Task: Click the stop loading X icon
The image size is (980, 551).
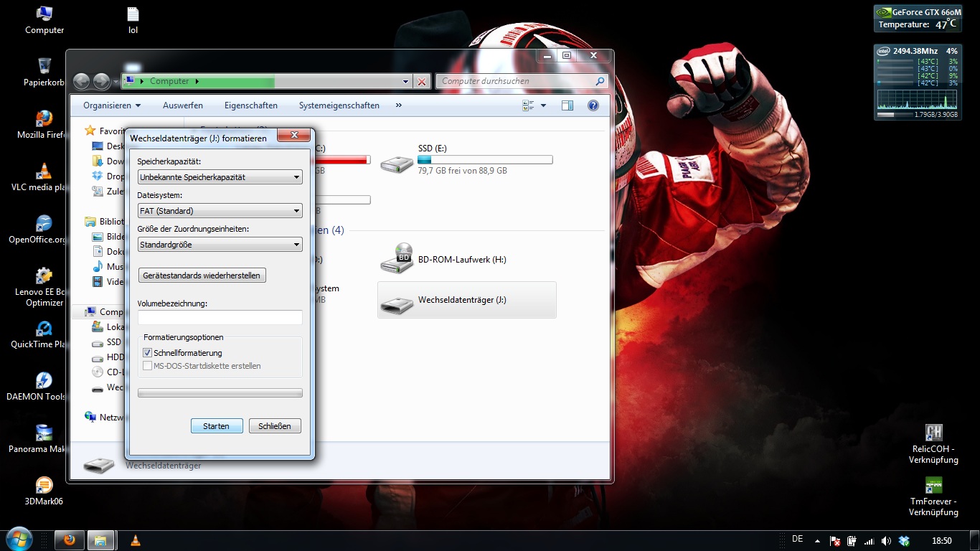Action: click(x=422, y=82)
